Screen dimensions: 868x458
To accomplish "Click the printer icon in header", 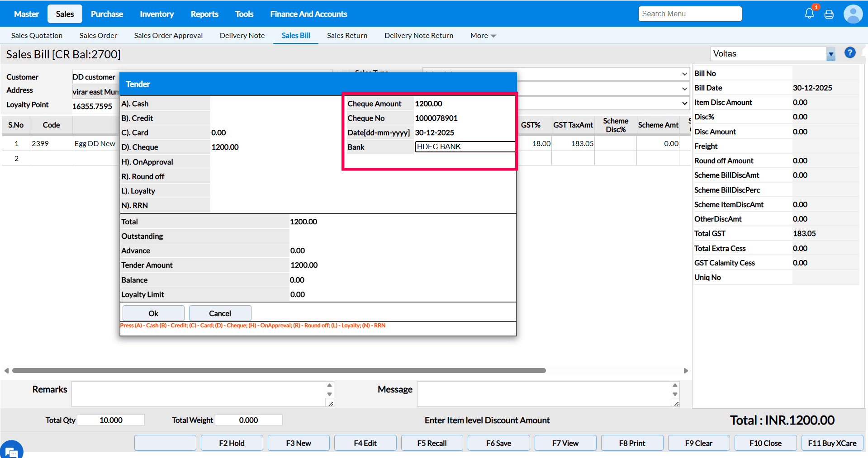I will pyautogui.click(x=829, y=14).
